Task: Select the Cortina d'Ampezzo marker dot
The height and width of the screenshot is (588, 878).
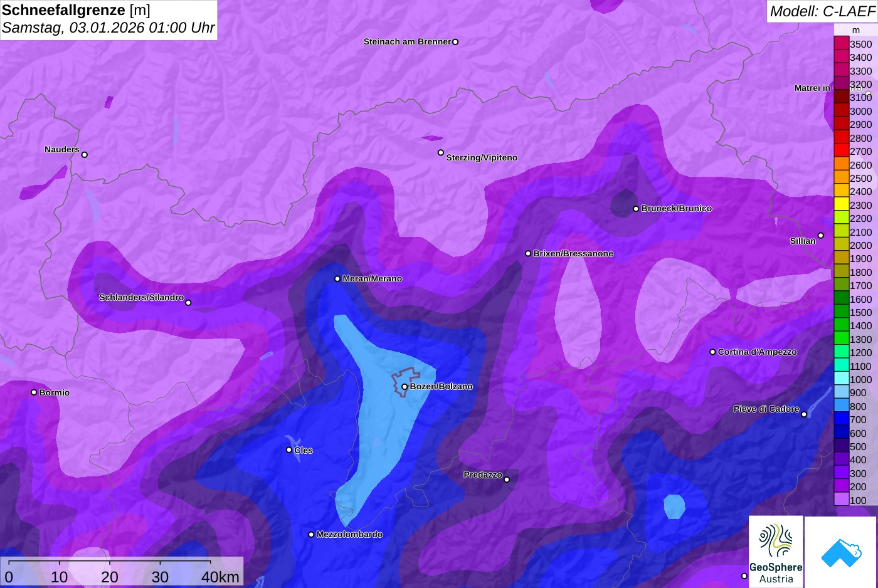Action: [712, 352]
